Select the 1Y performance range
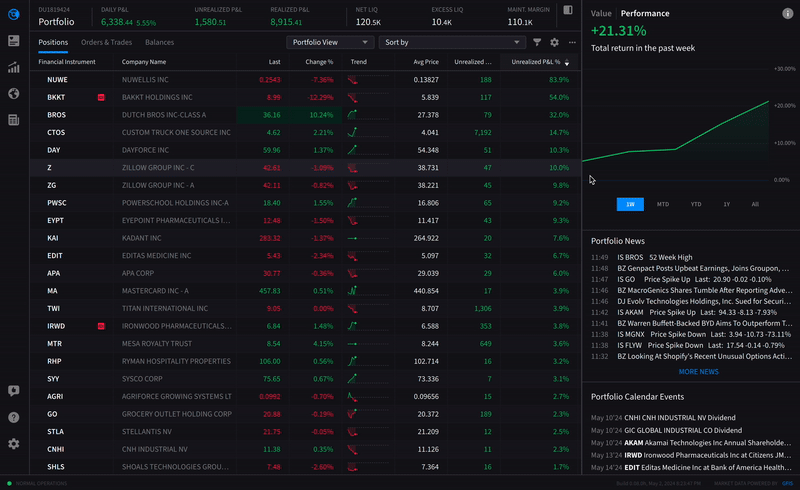The image size is (800, 490). (727, 204)
